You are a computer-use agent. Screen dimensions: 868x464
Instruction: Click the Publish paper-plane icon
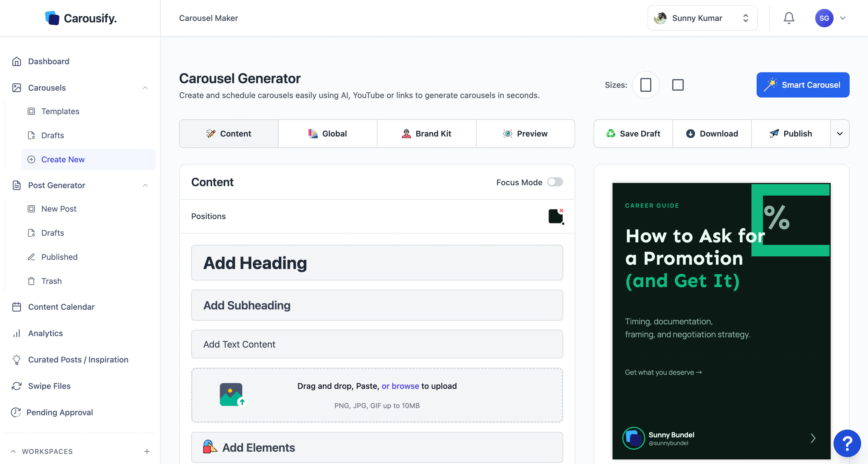coord(774,134)
